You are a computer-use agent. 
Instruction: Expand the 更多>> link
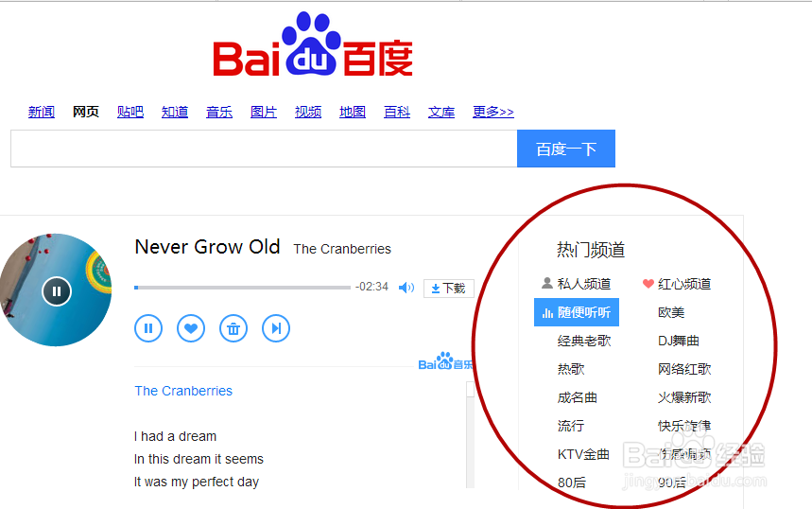493,112
